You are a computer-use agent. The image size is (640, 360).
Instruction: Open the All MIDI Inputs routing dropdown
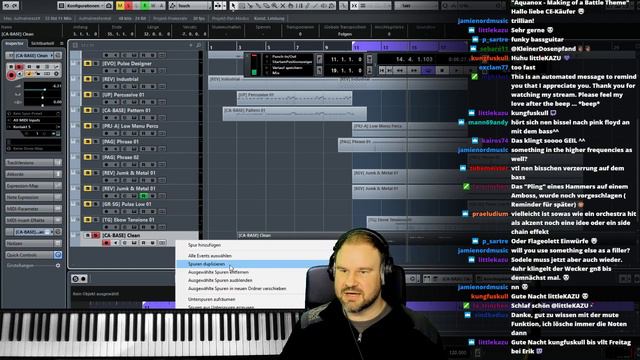click(x=33, y=120)
